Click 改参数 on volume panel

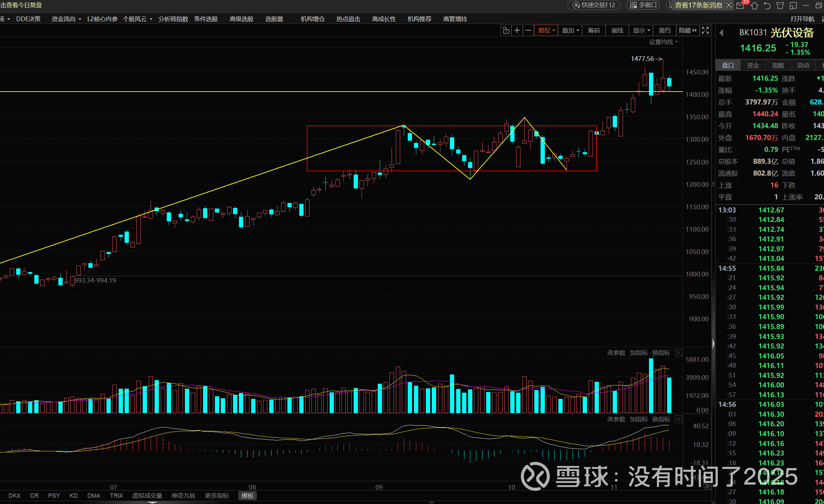pyautogui.click(x=616, y=352)
